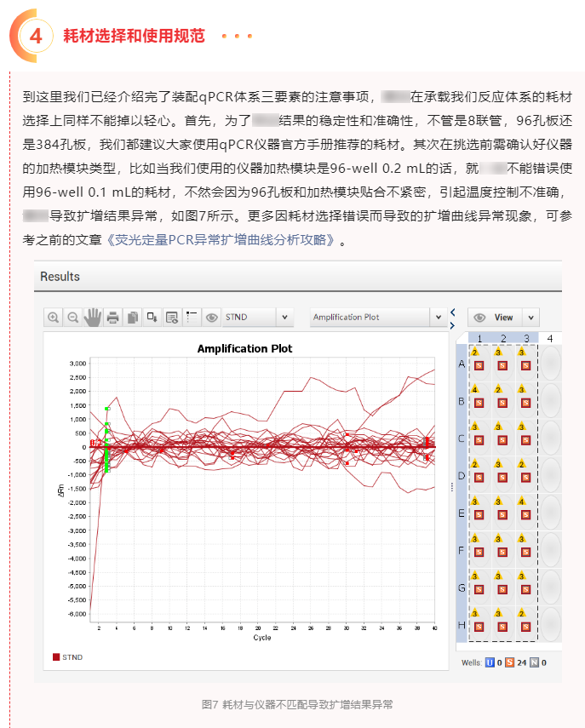Image resolution: width=585 pixels, height=728 pixels.
Task: Toggle the eye visibility icon beside STND
Action: 211,318
